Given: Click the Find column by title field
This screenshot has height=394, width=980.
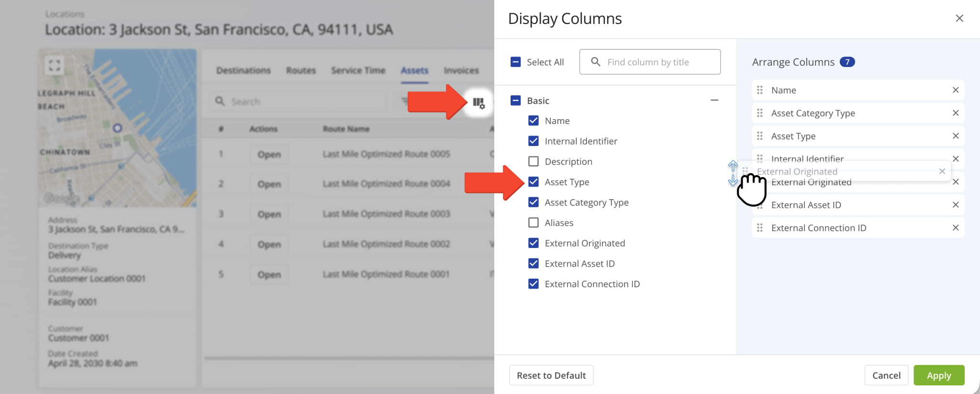Looking at the screenshot, I should pyautogui.click(x=650, y=62).
